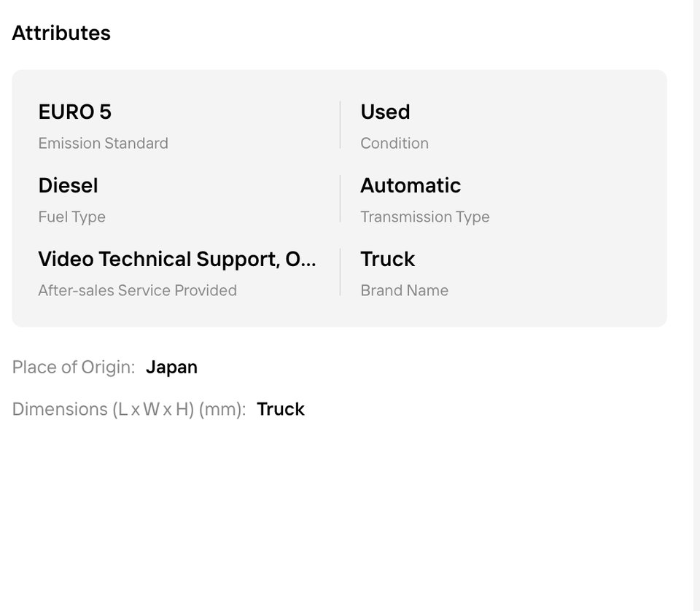Select the Brand Name label
The height and width of the screenshot is (611, 700).
[x=404, y=290]
